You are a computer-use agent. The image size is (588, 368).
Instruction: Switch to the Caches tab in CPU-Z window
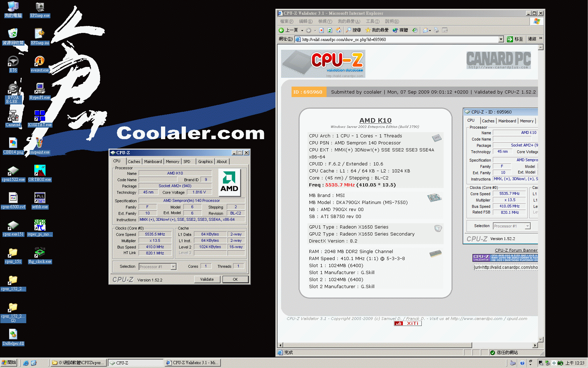[134, 162]
